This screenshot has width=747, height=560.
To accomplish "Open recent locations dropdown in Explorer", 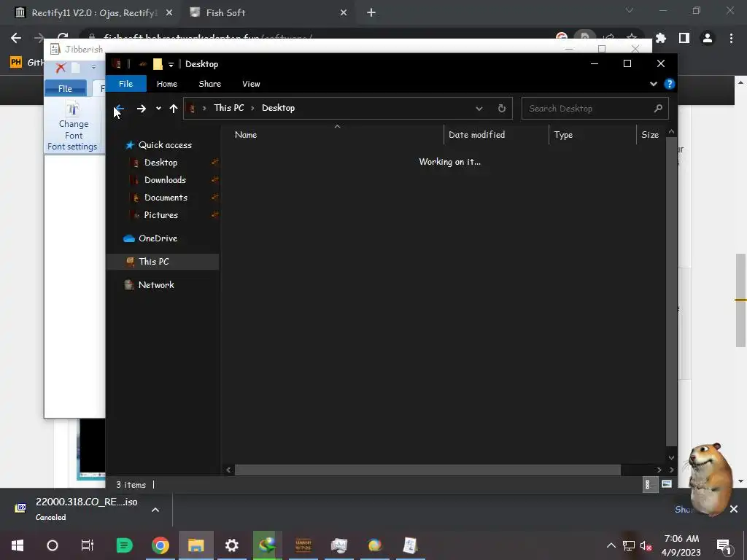I will [x=158, y=109].
